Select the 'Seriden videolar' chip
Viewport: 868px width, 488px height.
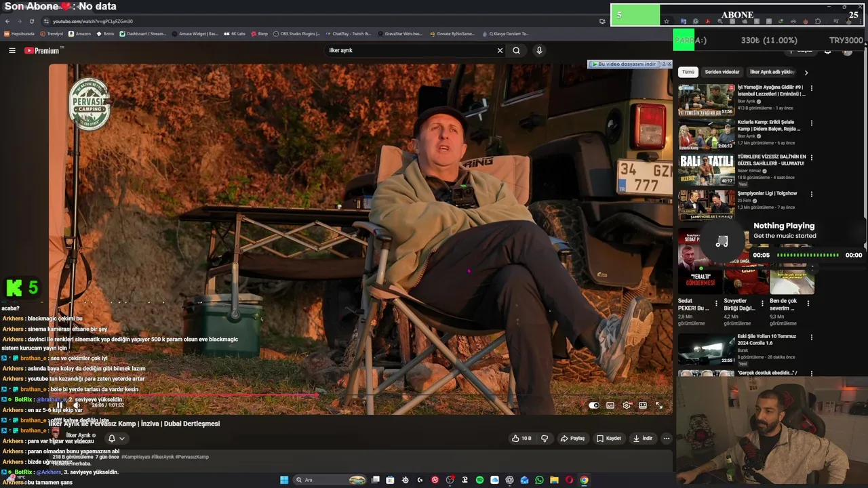point(722,72)
